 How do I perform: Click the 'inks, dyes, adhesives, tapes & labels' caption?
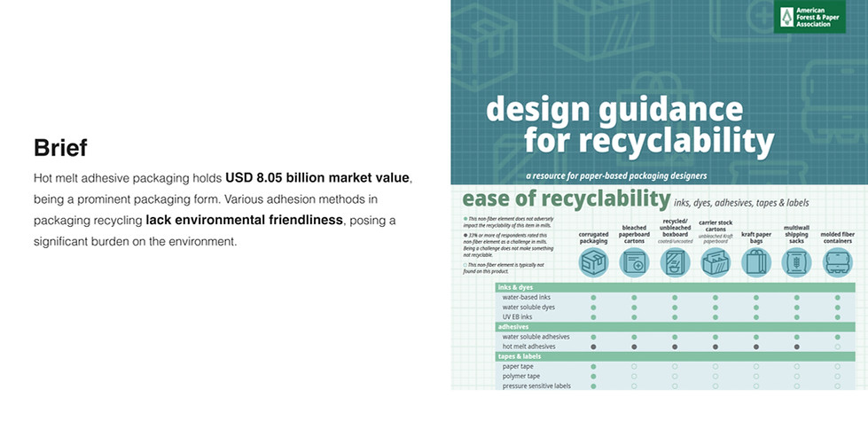pos(741,203)
